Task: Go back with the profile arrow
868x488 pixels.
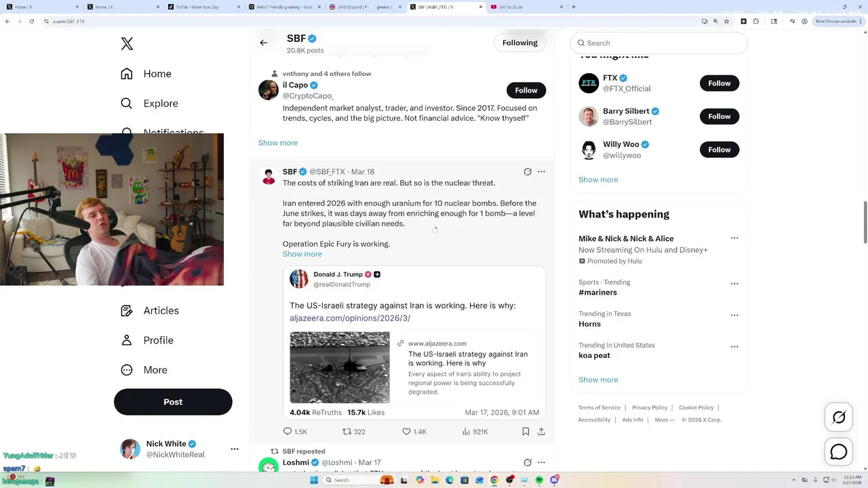Action: tap(263, 43)
